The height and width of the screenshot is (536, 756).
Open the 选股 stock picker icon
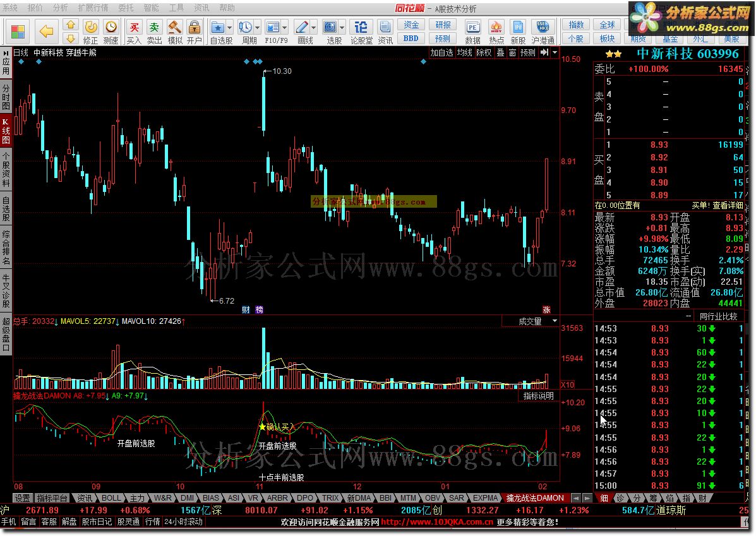click(x=330, y=28)
